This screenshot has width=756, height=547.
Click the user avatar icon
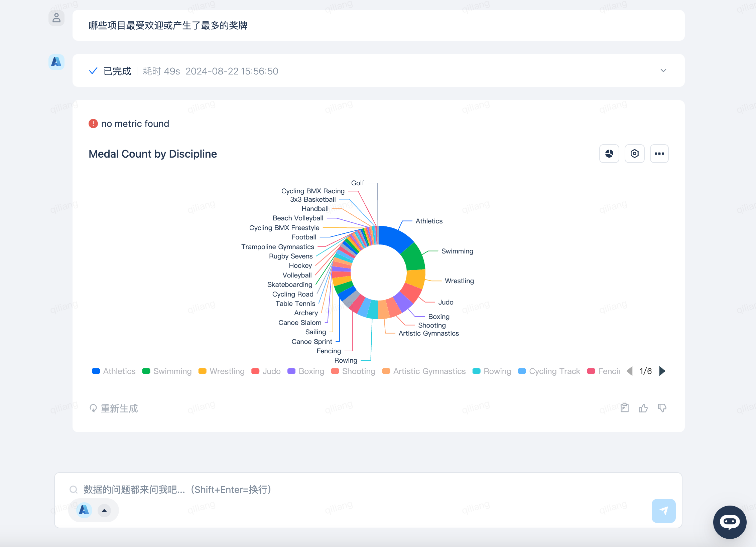point(56,18)
